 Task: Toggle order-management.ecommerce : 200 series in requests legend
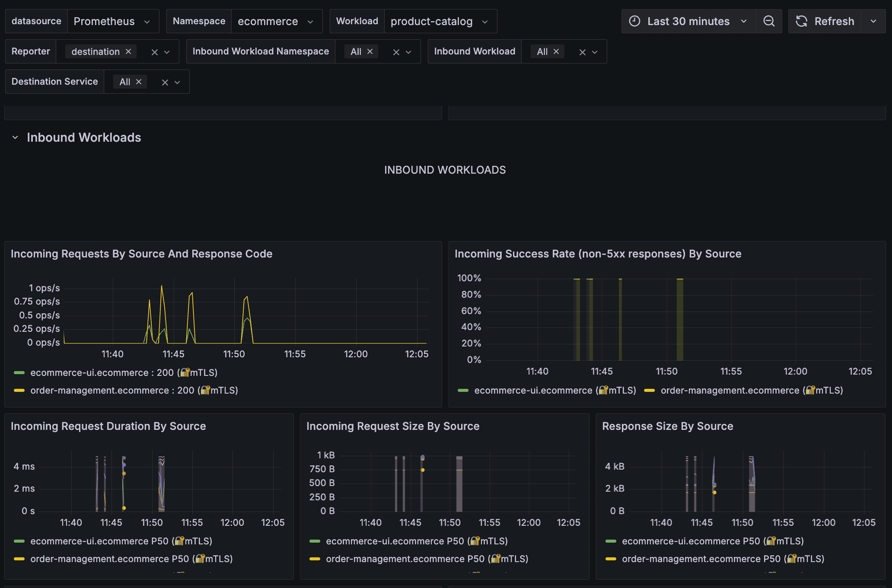(x=134, y=390)
